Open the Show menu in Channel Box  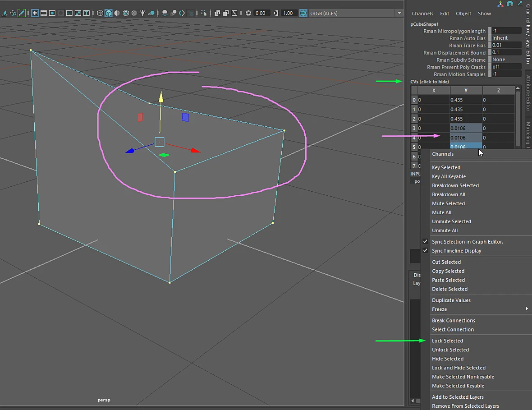[x=485, y=14]
